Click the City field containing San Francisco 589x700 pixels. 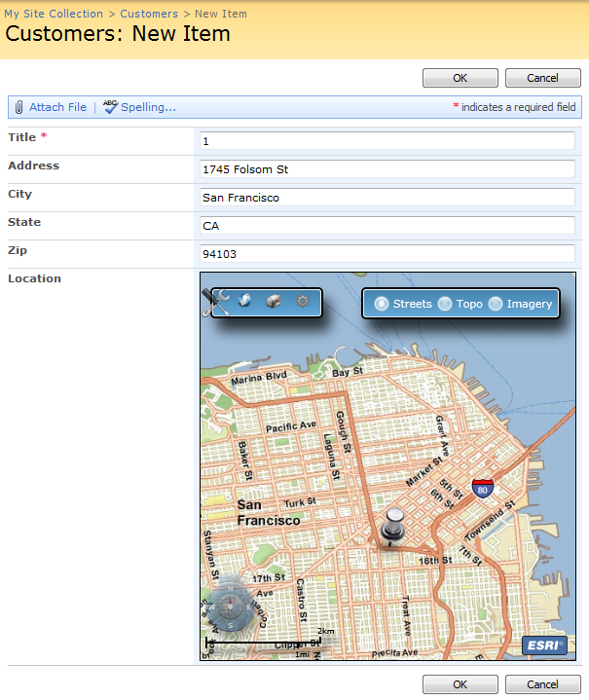click(387, 198)
